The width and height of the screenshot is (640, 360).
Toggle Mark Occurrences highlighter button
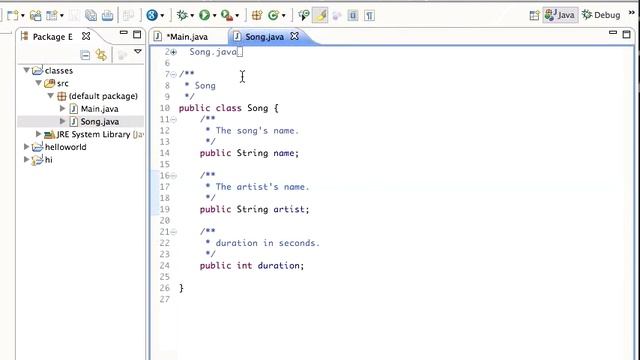click(320, 16)
